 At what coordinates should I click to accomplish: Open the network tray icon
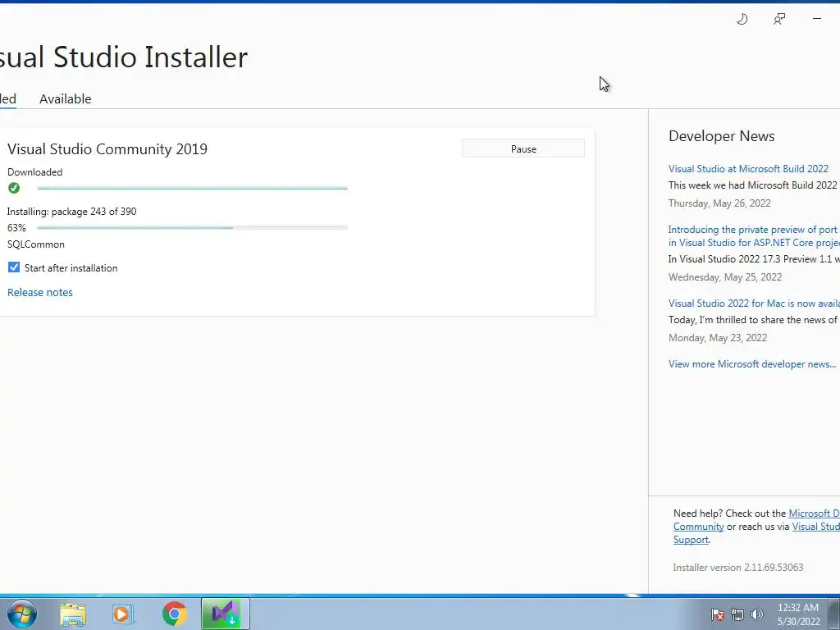coord(737,615)
